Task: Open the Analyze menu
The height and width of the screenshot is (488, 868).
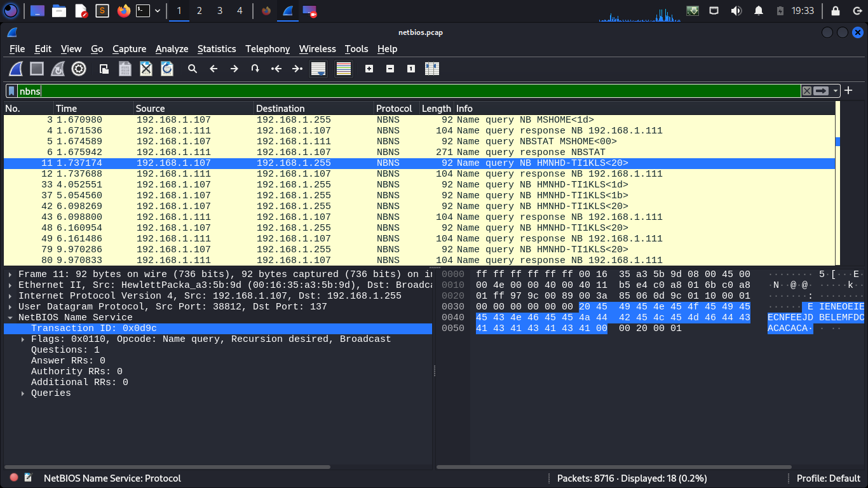Action: click(172, 49)
